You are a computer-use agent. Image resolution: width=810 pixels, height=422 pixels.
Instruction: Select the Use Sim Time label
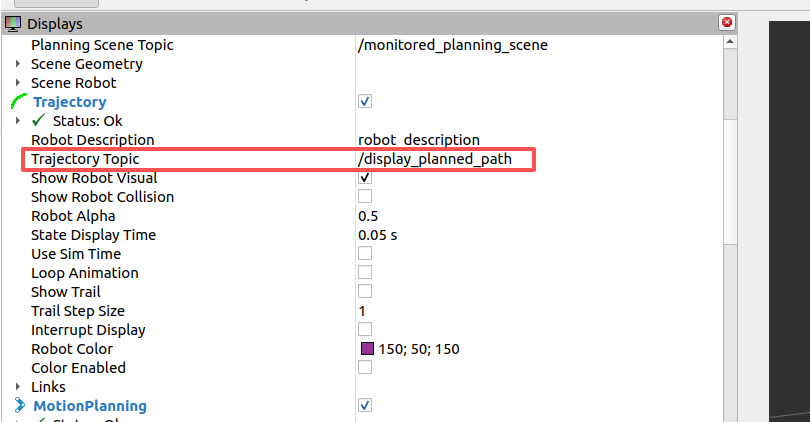click(76, 254)
